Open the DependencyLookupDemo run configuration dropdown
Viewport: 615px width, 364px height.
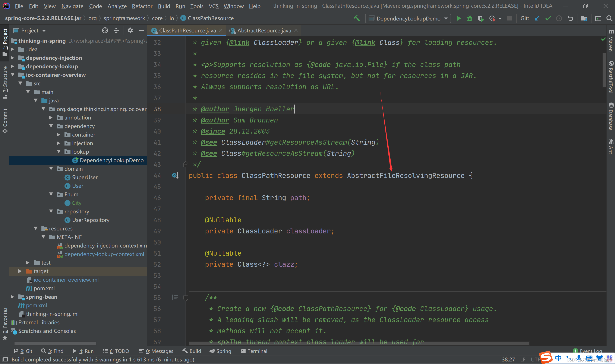click(408, 18)
